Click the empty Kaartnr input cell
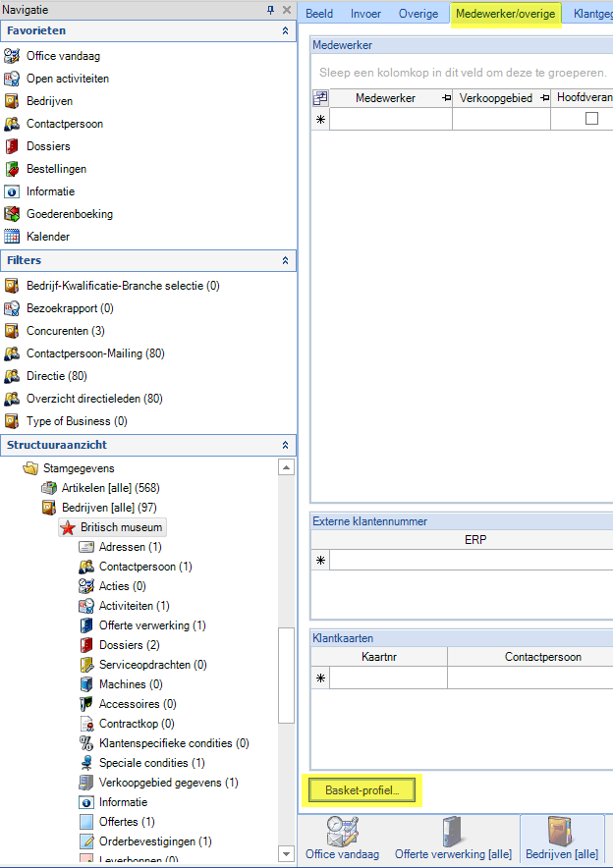The height and width of the screenshot is (868, 613). 388,678
